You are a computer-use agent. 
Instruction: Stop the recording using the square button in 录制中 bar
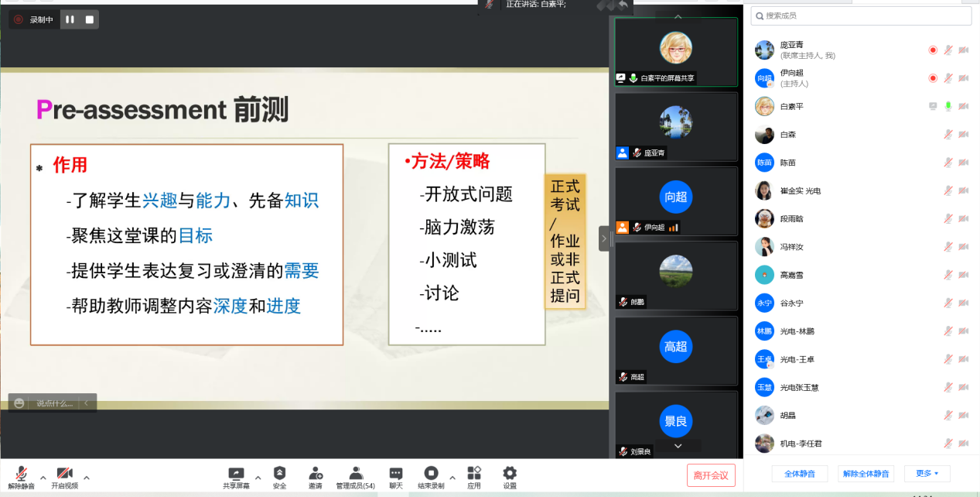pos(89,19)
